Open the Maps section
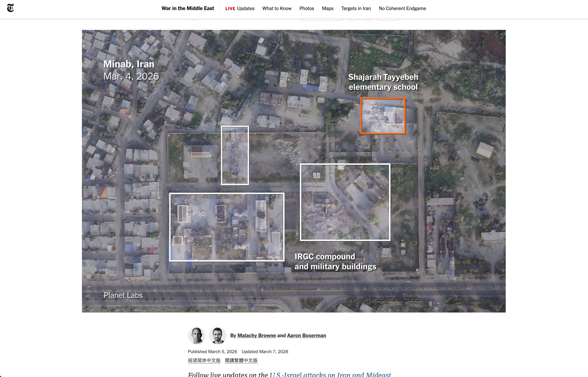This screenshot has height=377, width=588. point(327,8)
